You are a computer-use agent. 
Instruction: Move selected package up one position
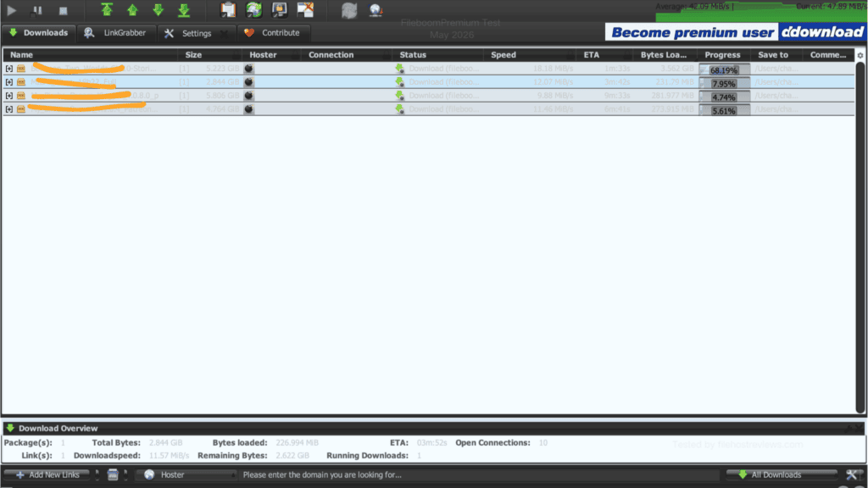(x=132, y=10)
